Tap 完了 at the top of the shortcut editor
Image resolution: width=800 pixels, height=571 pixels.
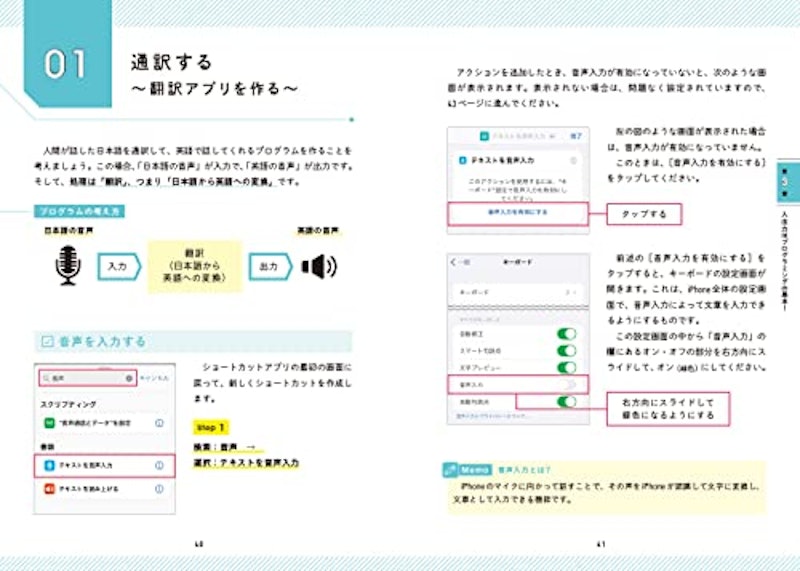pyautogui.click(x=576, y=136)
